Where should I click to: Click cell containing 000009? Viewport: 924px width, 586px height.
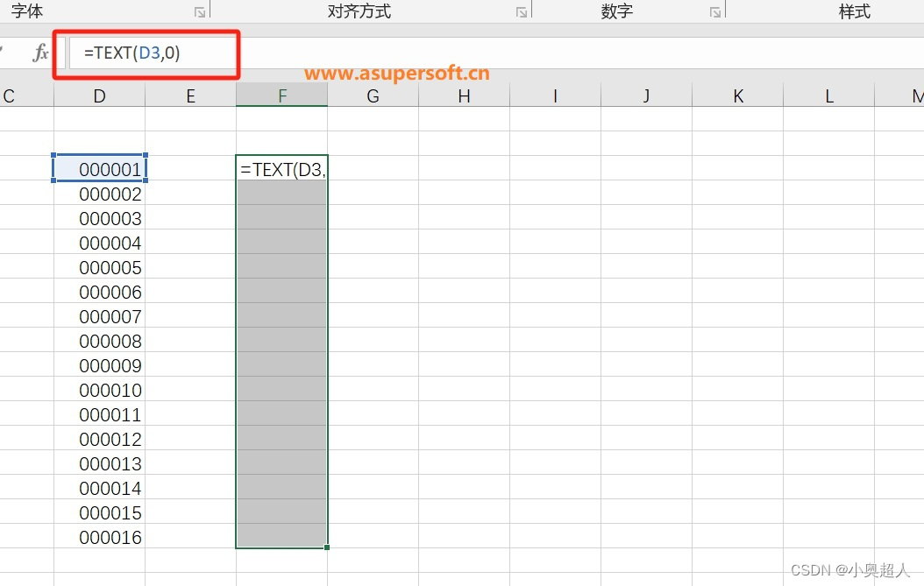pyautogui.click(x=99, y=365)
